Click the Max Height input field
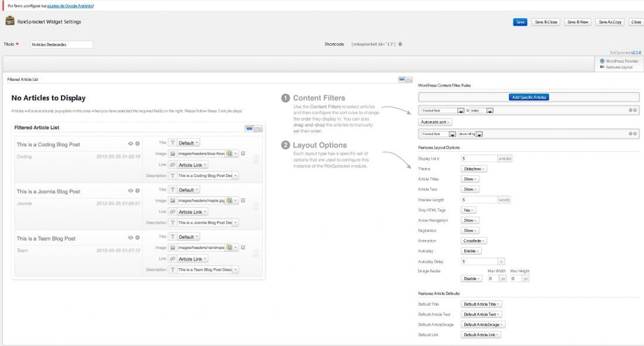644x346 pixels. pyautogui.click(x=516, y=279)
